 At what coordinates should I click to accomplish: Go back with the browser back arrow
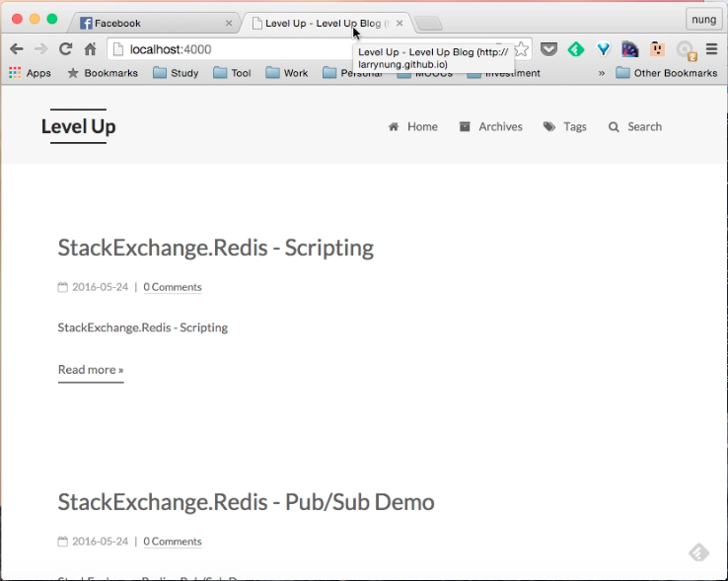17,48
